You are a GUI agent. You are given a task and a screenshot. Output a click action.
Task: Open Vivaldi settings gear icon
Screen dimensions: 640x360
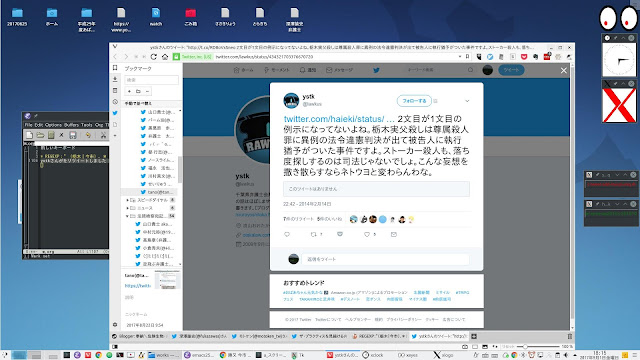[x=115, y=325]
